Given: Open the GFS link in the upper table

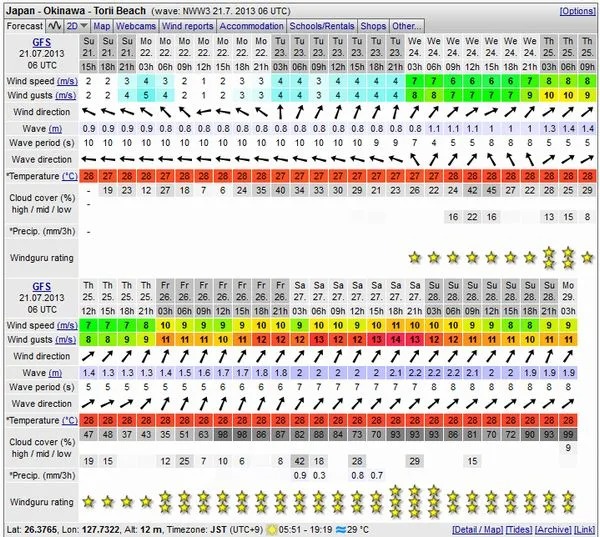Looking at the screenshot, I should pos(42,42).
